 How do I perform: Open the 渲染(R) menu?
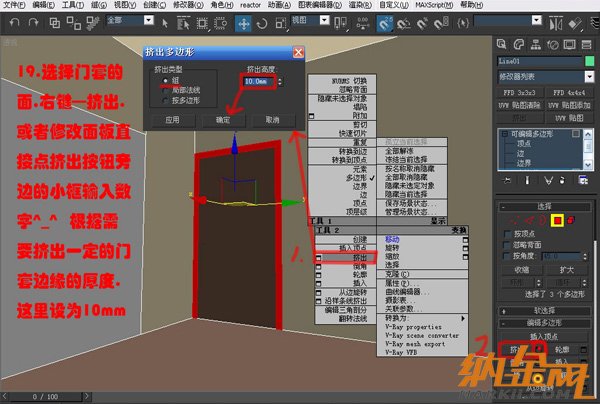click(x=360, y=5)
